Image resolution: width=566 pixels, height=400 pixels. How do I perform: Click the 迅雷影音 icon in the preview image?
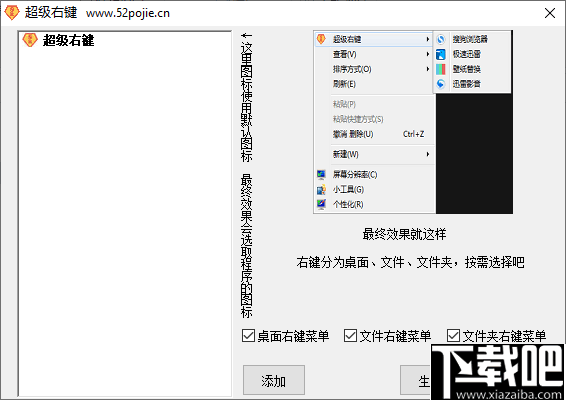click(x=441, y=84)
